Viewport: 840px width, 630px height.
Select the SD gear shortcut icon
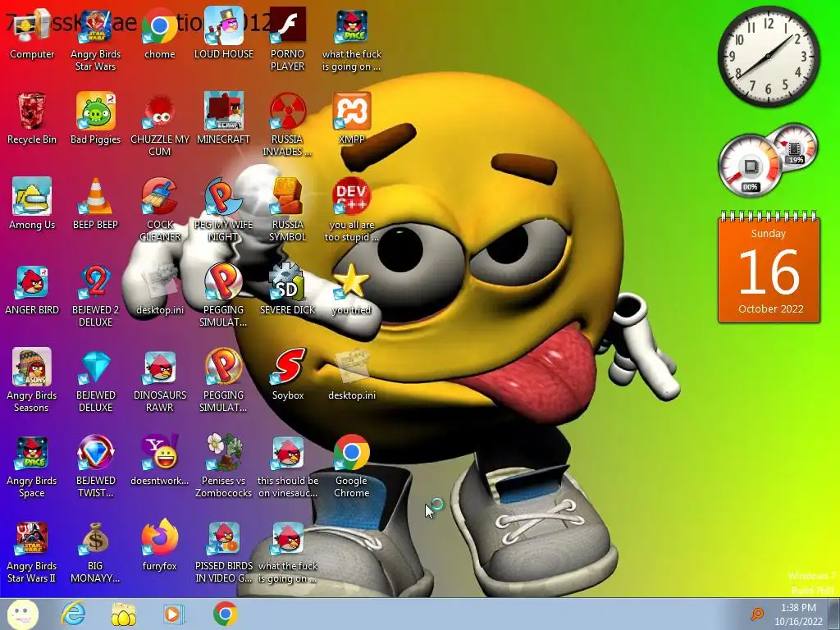point(288,290)
